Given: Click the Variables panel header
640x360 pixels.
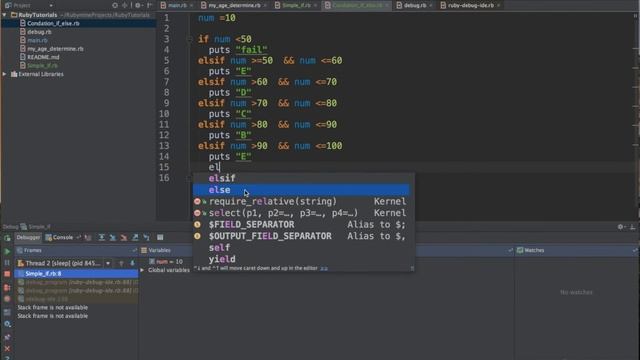Looking at the screenshot, I should tap(327, 250).
